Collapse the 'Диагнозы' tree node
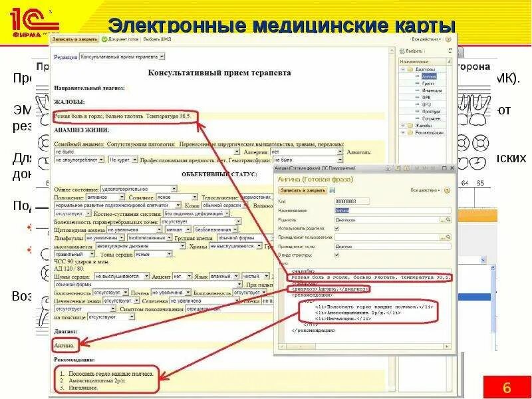 403,69
